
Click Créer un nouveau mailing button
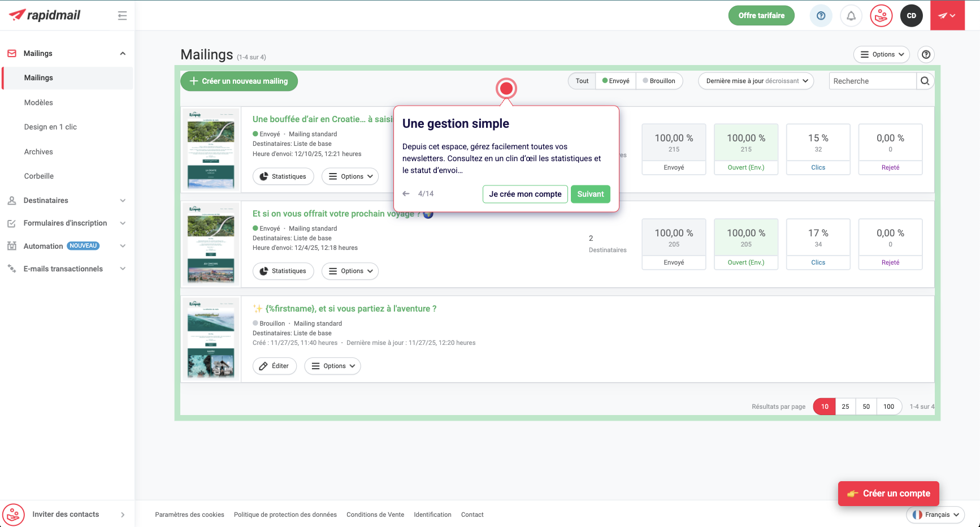click(239, 81)
